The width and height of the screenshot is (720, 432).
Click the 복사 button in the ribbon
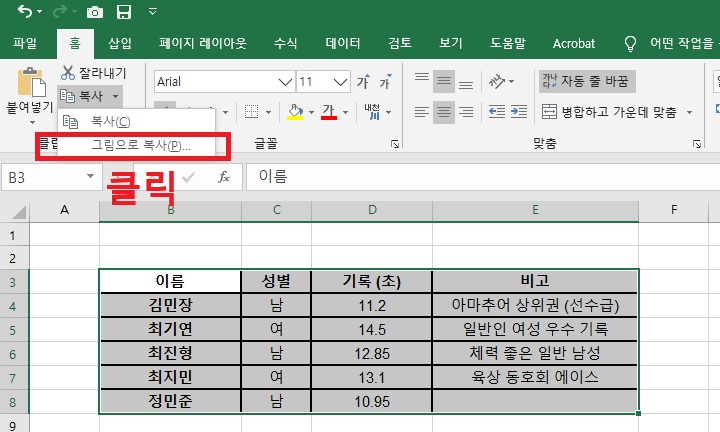(x=82, y=96)
